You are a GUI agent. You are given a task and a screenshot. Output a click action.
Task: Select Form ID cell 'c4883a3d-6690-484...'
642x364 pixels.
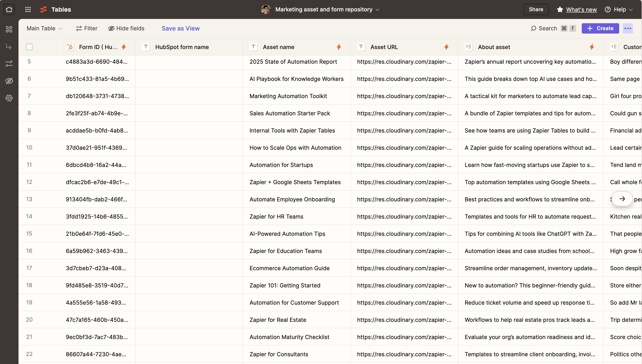point(97,62)
